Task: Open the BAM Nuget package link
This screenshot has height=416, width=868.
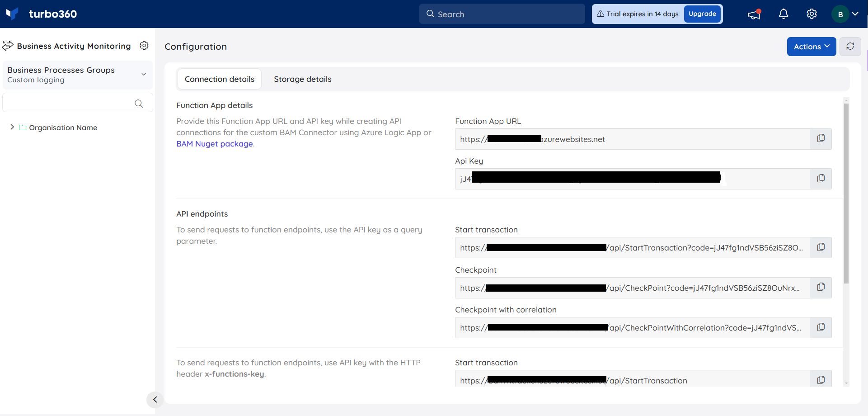Action: [x=215, y=144]
